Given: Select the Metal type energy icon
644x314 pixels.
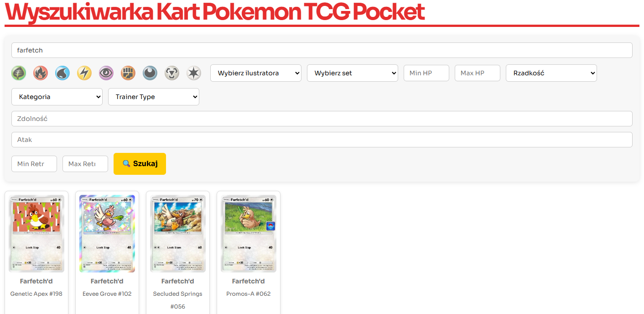Looking at the screenshot, I should click(x=172, y=73).
